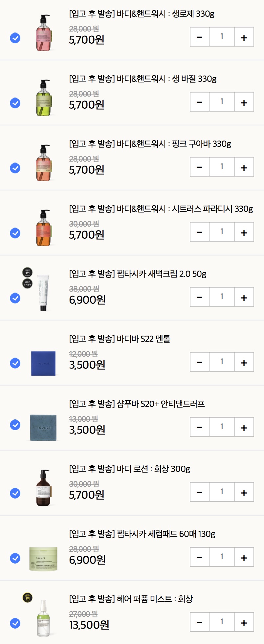Click quantity field for 시트러스 파라디시 wash
Image resolution: width=264 pixels, height=644 pixels.
pyautogui.click(x=222, y=232)
